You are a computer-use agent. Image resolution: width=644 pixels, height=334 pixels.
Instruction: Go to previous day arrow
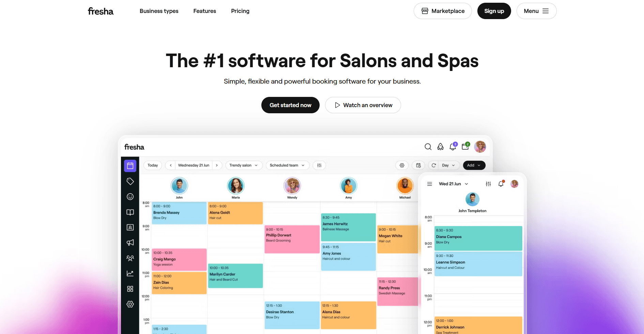pos(171,165)
